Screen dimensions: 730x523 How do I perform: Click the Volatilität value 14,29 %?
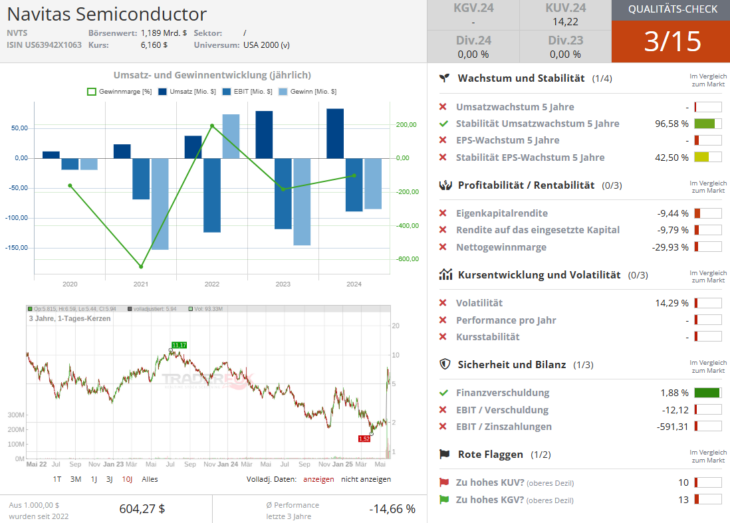[672, 303]
